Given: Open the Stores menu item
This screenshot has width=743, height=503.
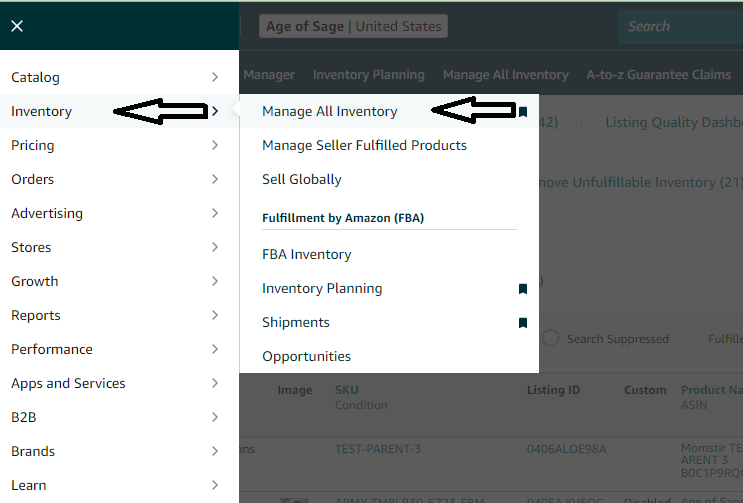Looking at the screenshot, I should (x=119, y=247).
